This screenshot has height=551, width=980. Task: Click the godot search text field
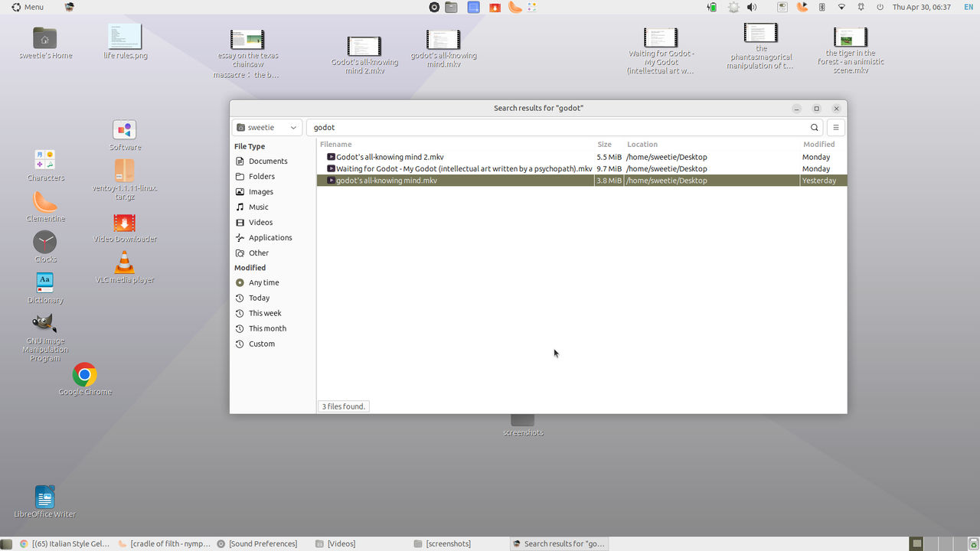(557, 128)
